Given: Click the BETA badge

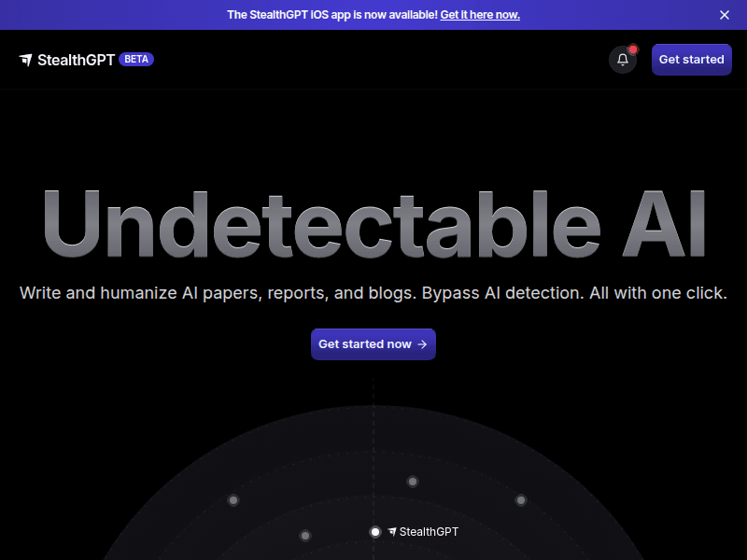Looking at the screenshot, I should pyautogui.click(x=136, y=59).
